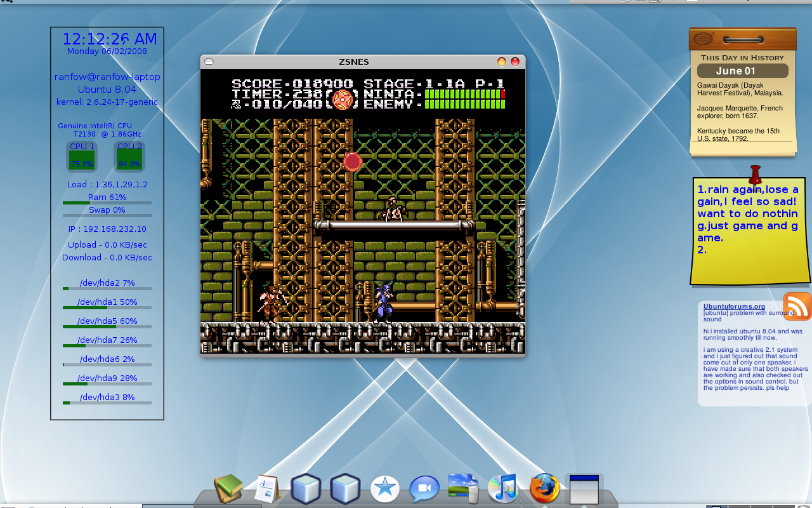Click the '2.' line on sticky note
Image resolution: width=812 pixels, height=508 pixels.
point(702,250)
